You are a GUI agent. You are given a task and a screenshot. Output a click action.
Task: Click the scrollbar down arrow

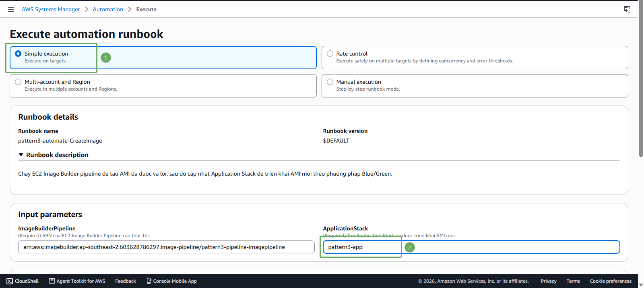click(641, 285)
